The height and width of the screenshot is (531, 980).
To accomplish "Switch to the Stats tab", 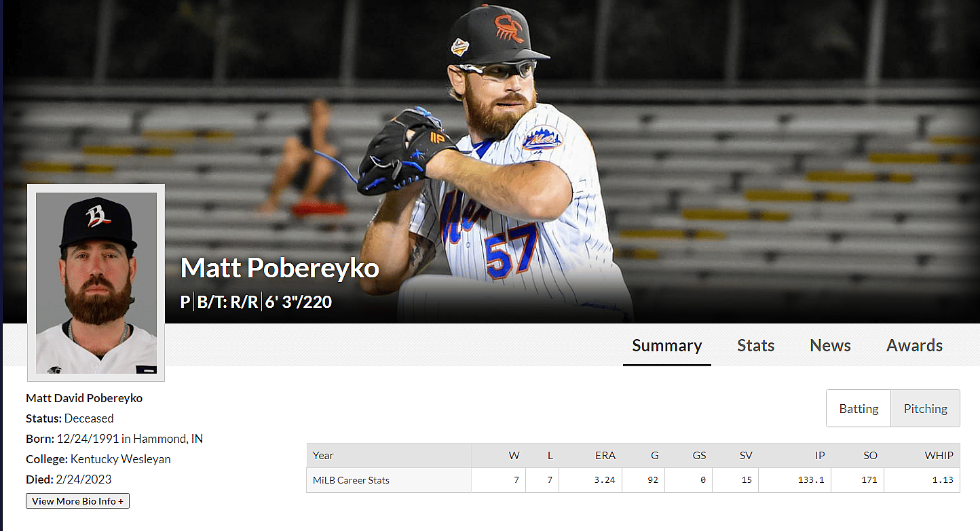I will click(755, 345).
